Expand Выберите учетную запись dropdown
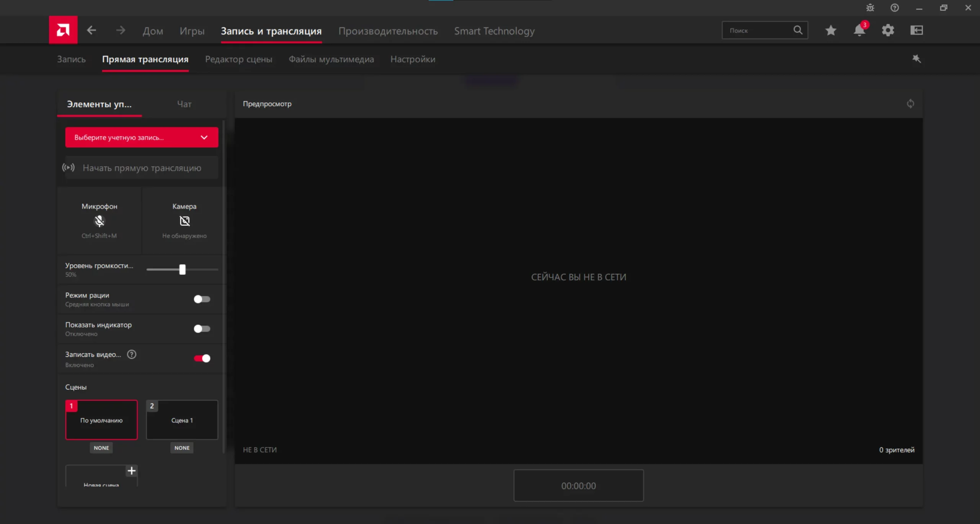 pos(142,137)
